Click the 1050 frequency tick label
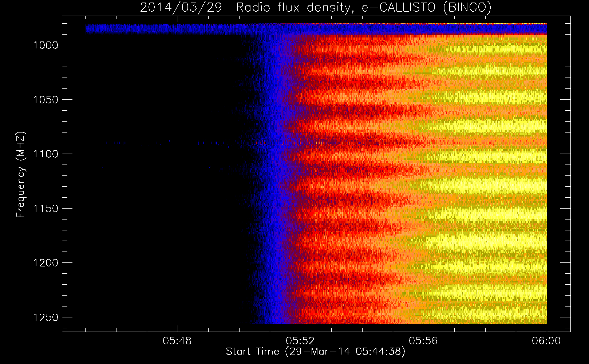Screen dimensions: 589x364 [x=46, y=100]
